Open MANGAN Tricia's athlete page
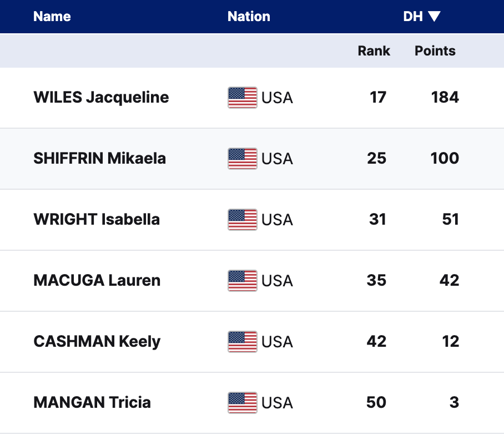Image resolution: width=504 pixels, height=435 pixels. pyautogui.click(x=92, y=403)
